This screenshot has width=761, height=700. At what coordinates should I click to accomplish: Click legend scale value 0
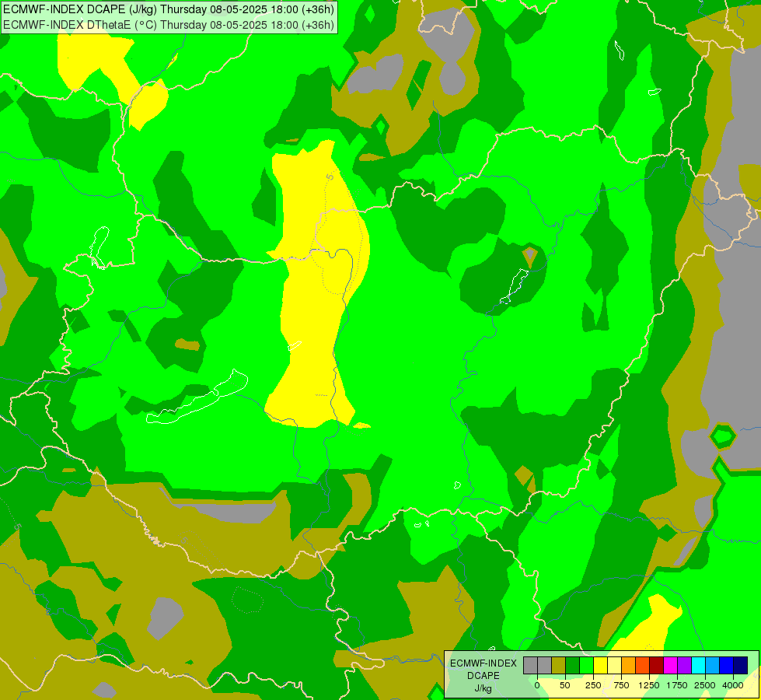pyautogui.click(x=537, y=685)
